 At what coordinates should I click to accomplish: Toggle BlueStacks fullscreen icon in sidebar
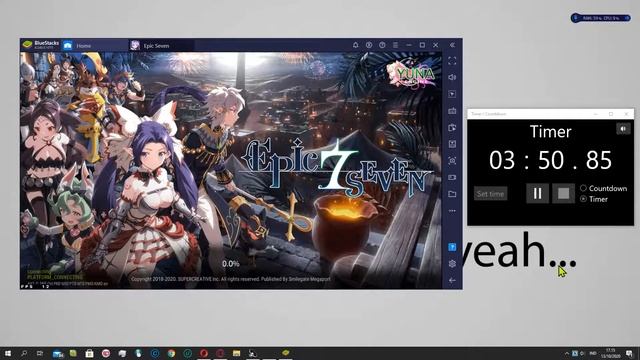[x=452, y=61]
